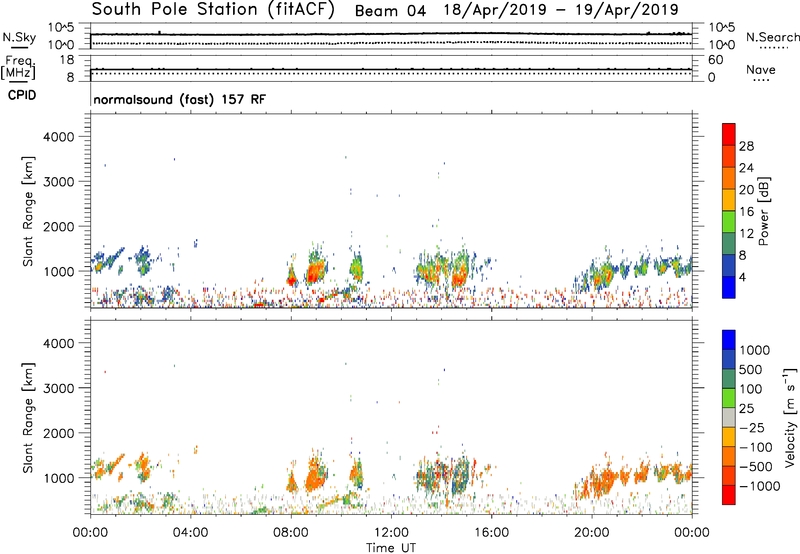Click the Freq. [MHz] axis label

(x=18, y=67)
